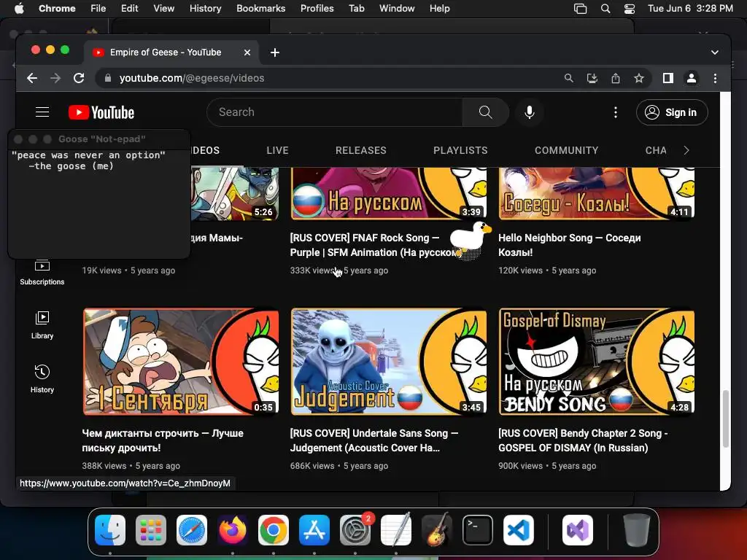
Task: Open a new Chrome tab
Action: pos(275,52)
